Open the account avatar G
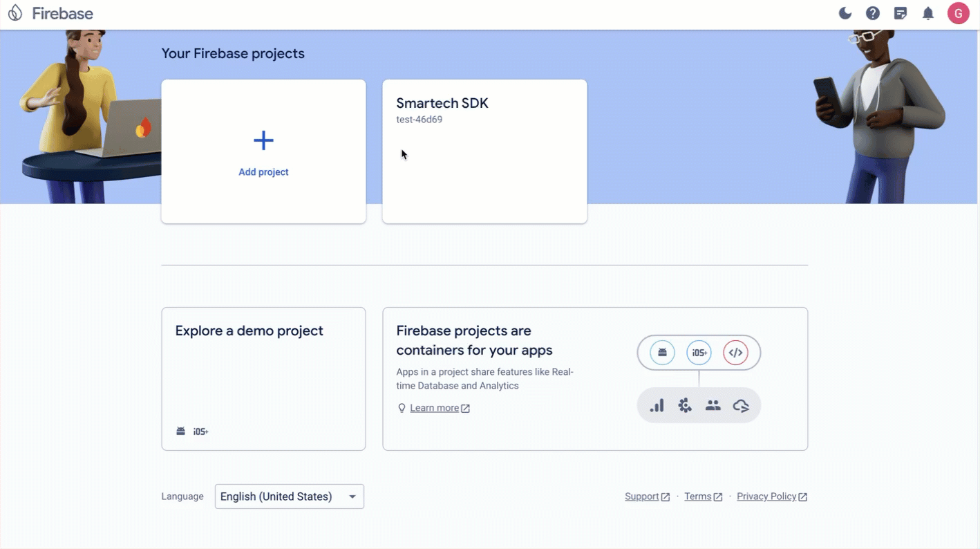Screen dimensions: 980x549 pyautogui.click(x=958, y=13)
